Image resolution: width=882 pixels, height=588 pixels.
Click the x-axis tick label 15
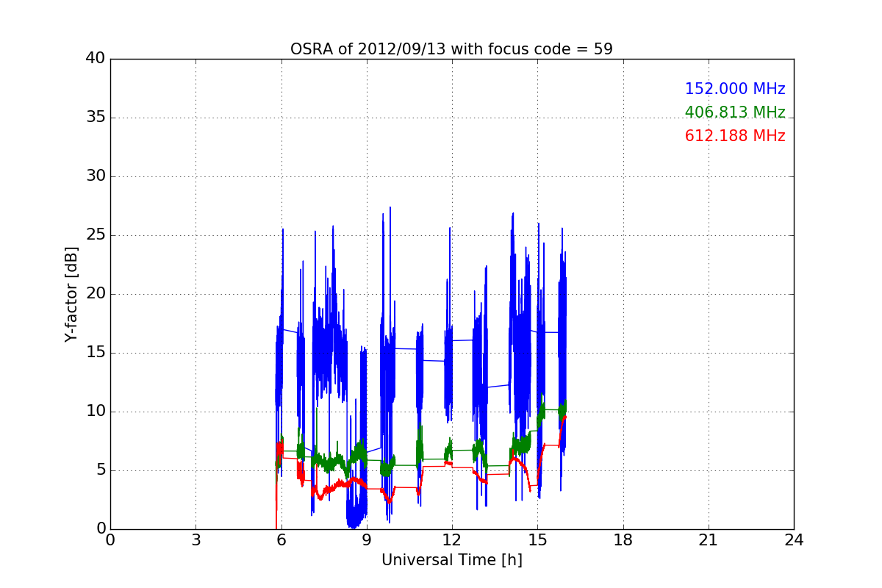537,540
